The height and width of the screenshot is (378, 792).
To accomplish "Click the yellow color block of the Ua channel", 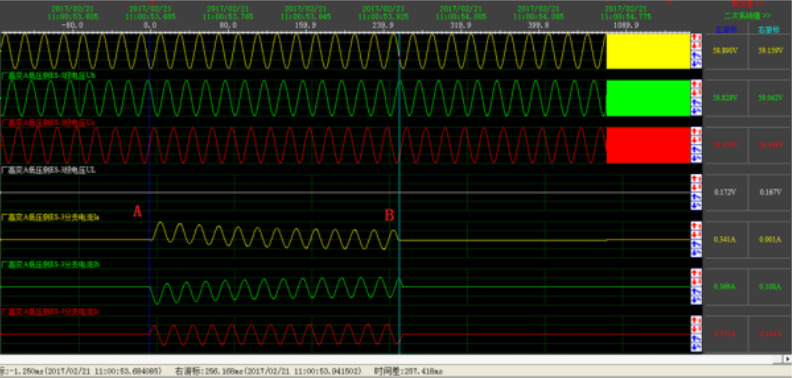I will tap(648, 51).
